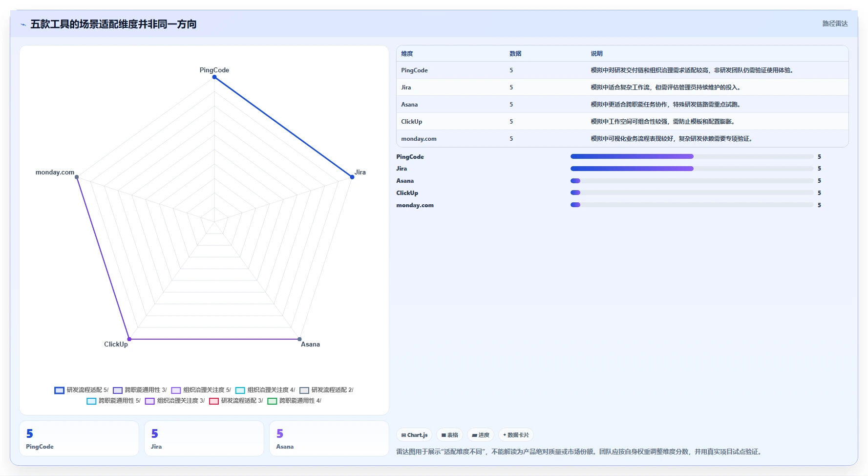
Task: Click the Asana row description text
Action: [667, 105]
